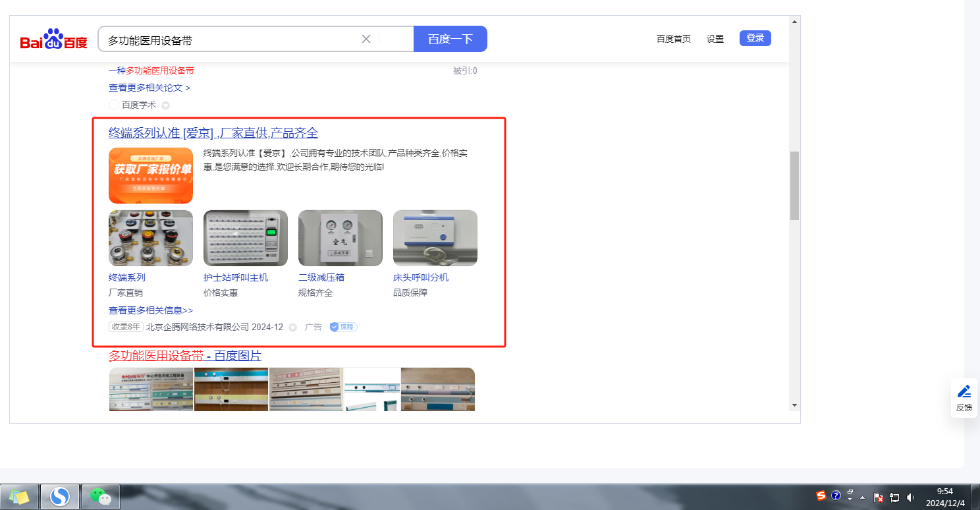
Task: Switch to the Sogou browser taskbar button
Action: pyautogui.click(x=60, y=497)
